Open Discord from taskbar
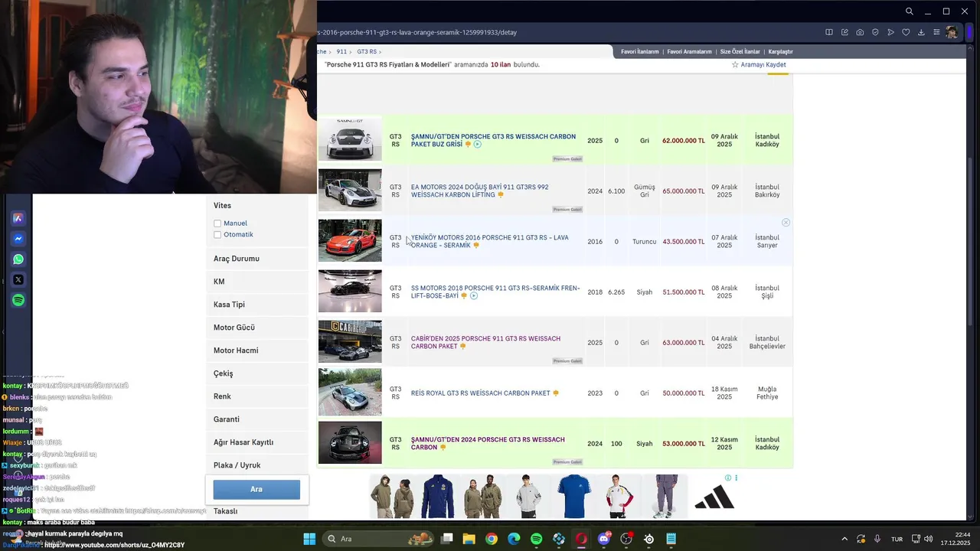Viewport: 980px width, 551px height. click(x=604, y=539)
